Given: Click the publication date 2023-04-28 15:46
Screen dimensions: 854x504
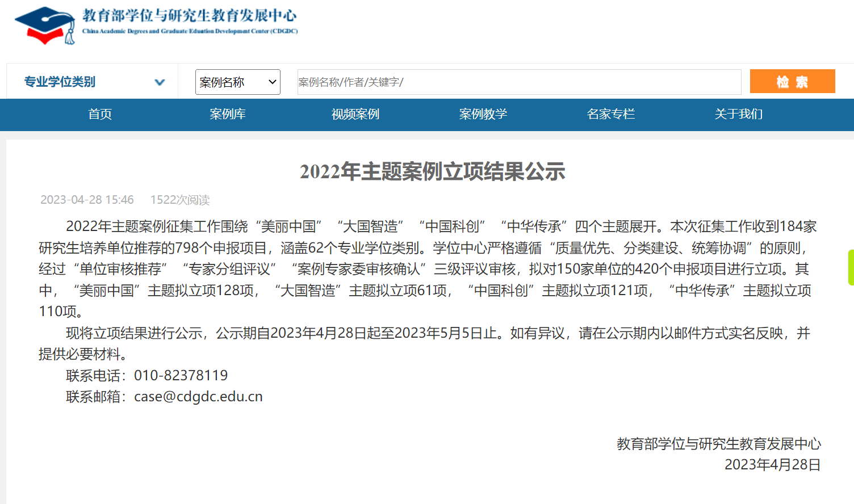Looking at the screenshot, I should tap(87, 200).
